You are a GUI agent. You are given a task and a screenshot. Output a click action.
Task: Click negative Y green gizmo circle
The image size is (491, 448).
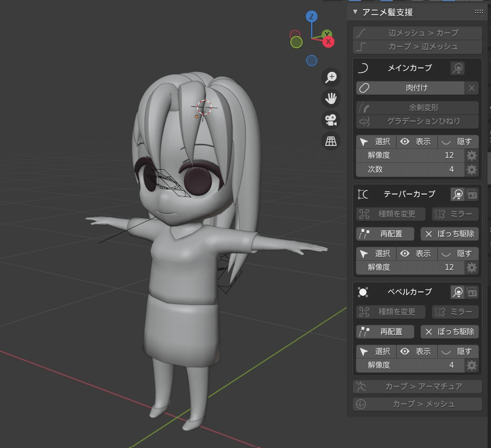point(296,42)
